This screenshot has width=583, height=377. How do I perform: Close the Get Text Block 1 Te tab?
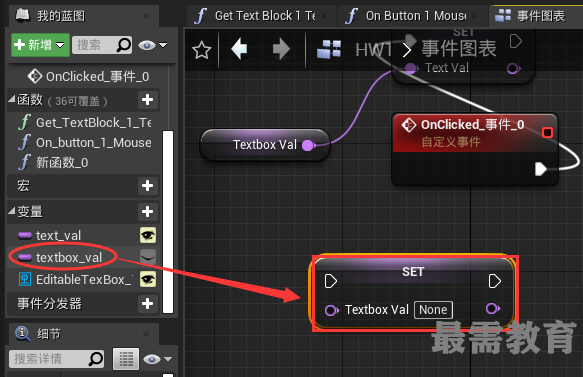[x=324, y=16]
